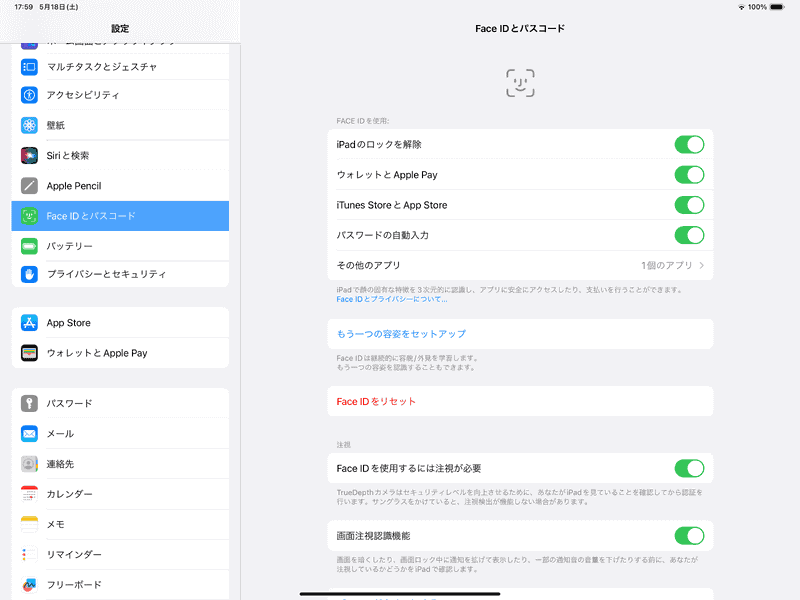This screenshot has width=800, height=600.
Task: Select プライバシーとセキュリティ in the sidebar
Action: click(30, 274)
